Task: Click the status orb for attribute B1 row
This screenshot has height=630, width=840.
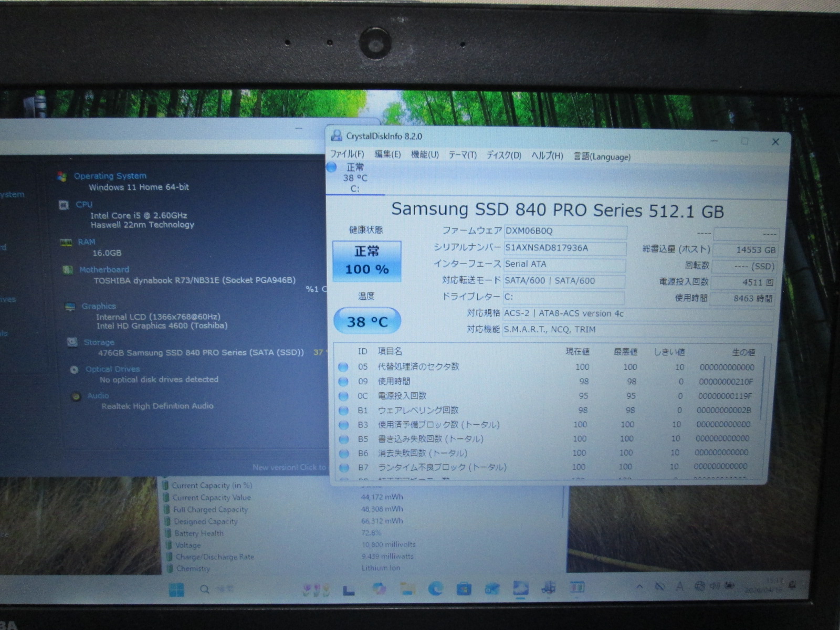Action: point(343,411)
